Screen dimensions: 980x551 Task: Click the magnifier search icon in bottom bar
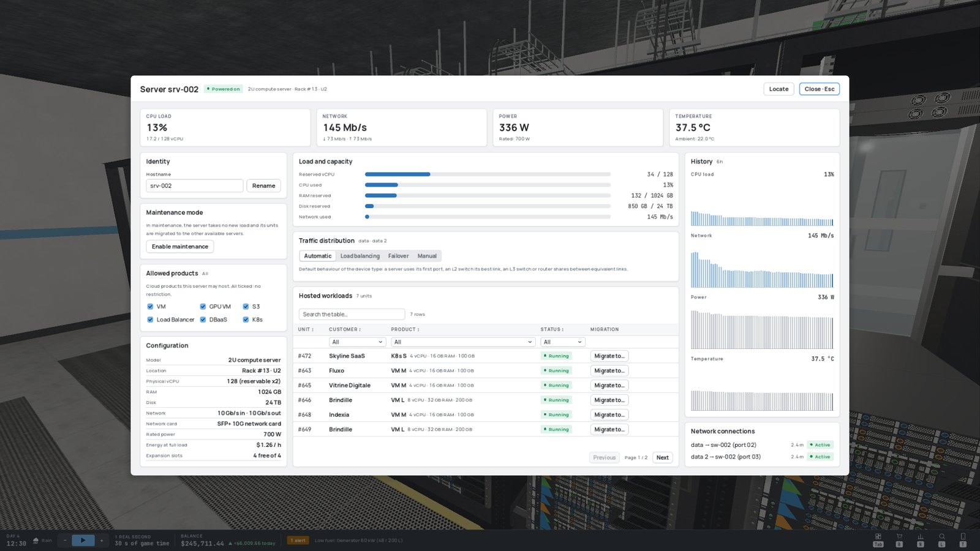coord(942,536)
